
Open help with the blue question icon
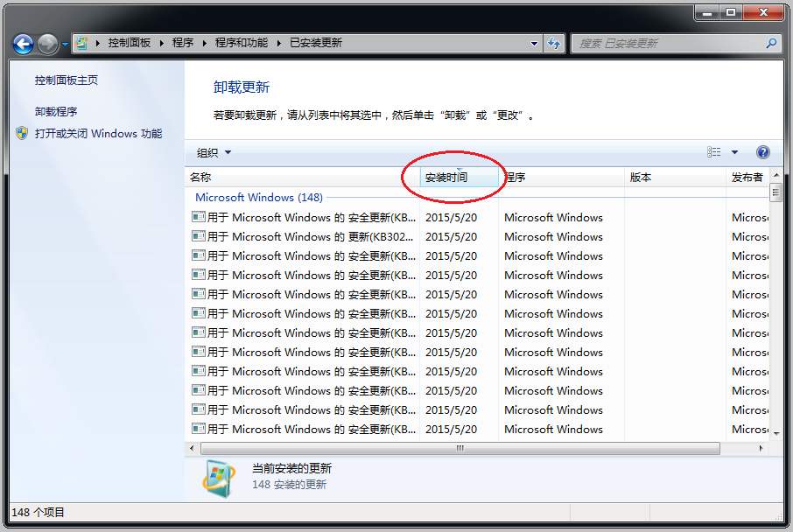[762, 152]
